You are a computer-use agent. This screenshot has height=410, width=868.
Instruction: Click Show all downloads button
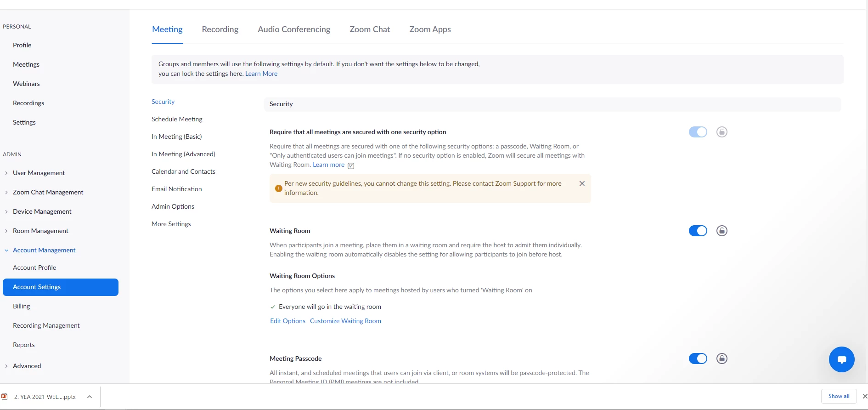[839, 396]
